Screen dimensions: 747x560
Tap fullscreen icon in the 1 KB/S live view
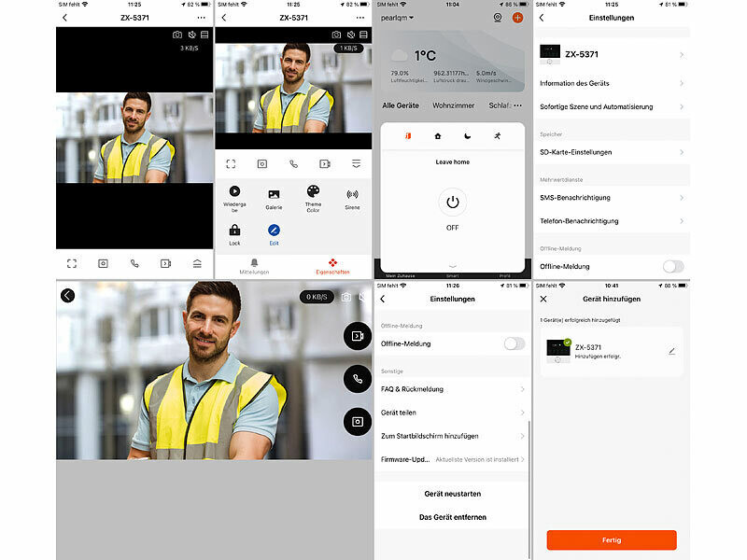[x=231, y=164]
